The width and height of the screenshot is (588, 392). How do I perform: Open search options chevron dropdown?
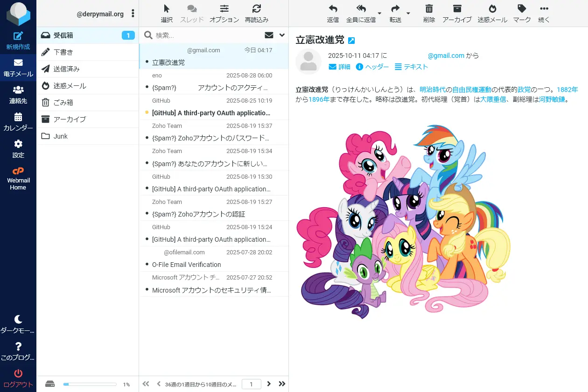[282, 35]
